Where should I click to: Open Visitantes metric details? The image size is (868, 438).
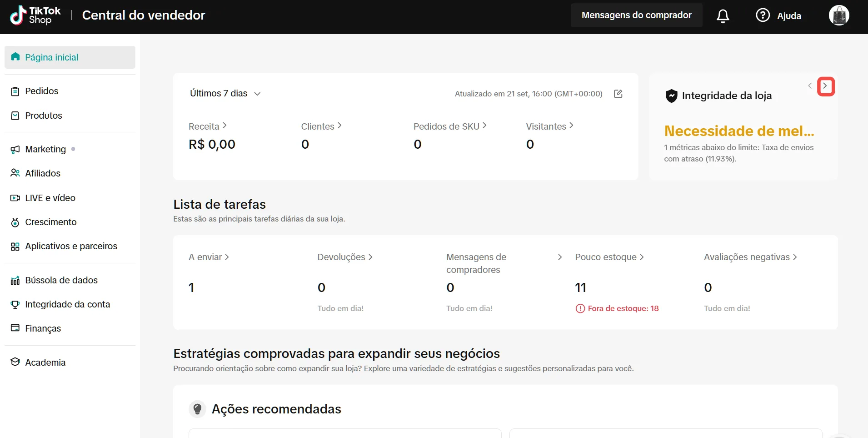pos(550,126)
